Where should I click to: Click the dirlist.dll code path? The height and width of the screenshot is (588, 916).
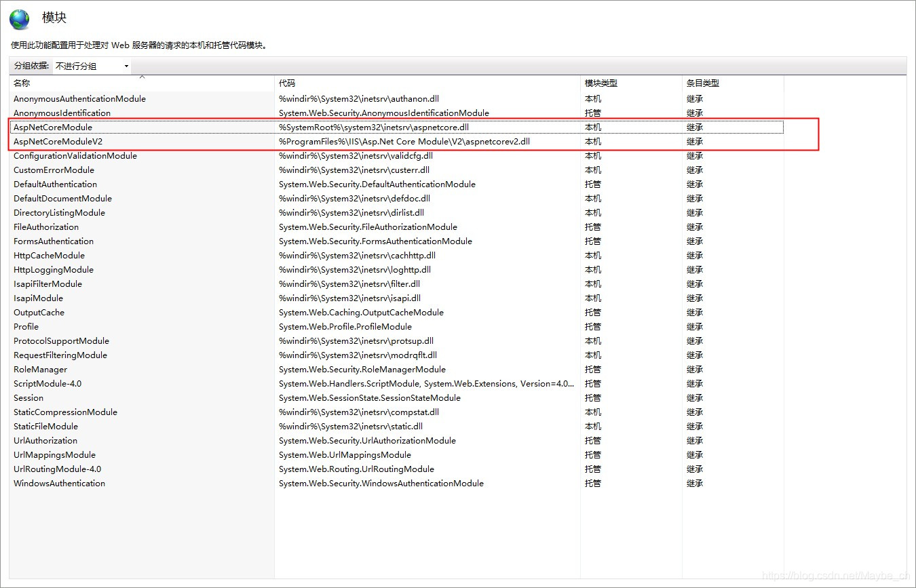(x=351, y=212)
